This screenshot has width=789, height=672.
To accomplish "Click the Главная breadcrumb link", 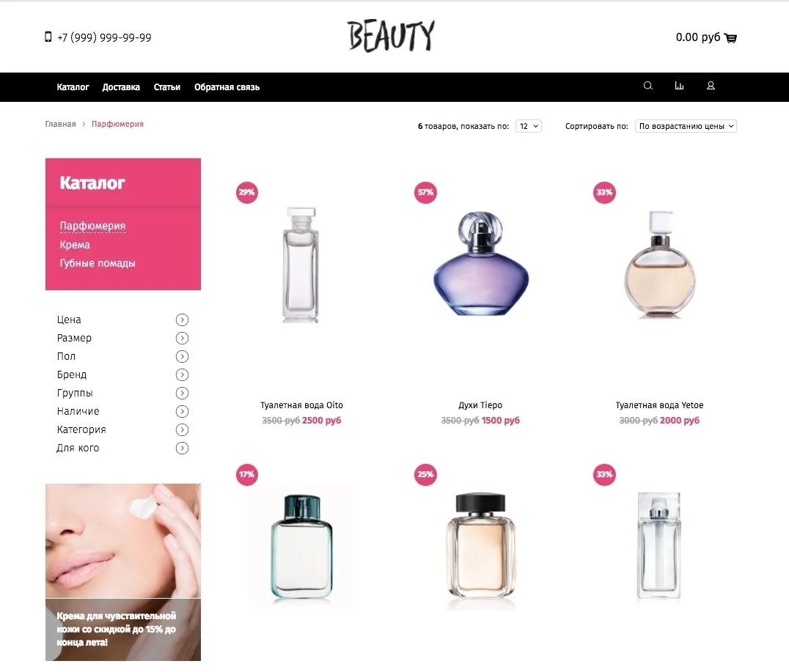I will click(60, 125).
